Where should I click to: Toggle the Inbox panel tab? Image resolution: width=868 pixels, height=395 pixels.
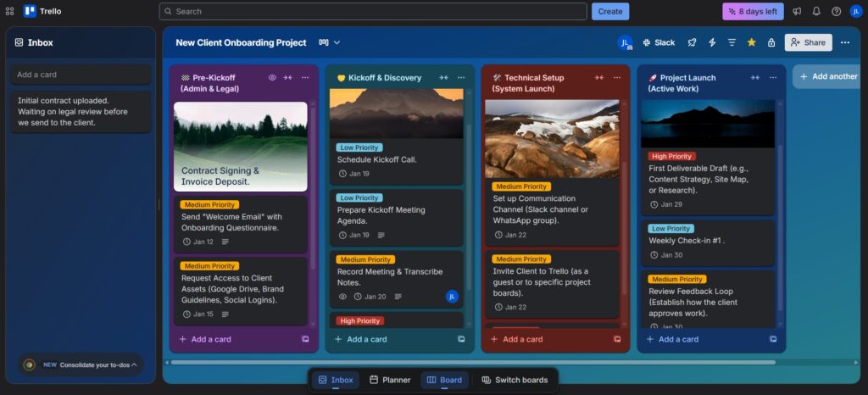pyautogui.click(x=336, y=380)
